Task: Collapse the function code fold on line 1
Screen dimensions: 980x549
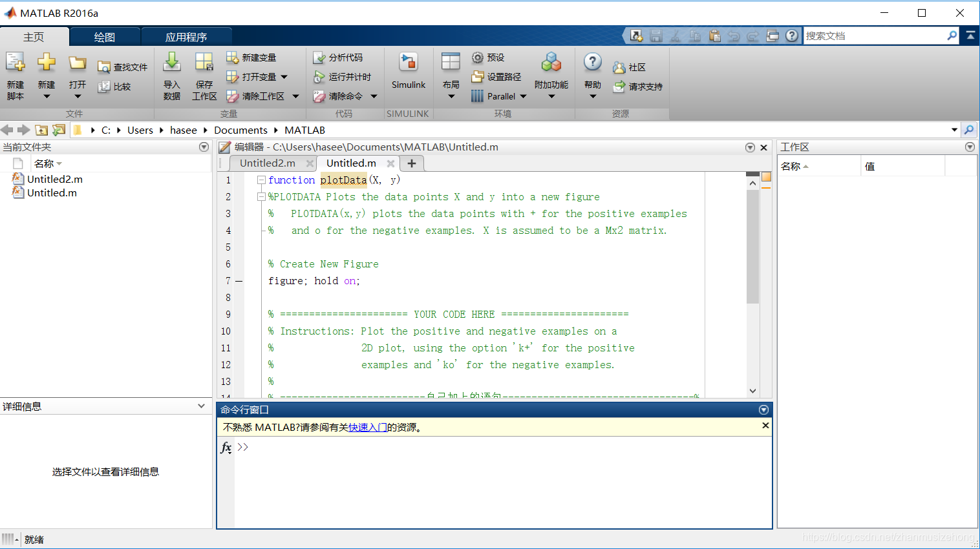Action: [261, 180]
